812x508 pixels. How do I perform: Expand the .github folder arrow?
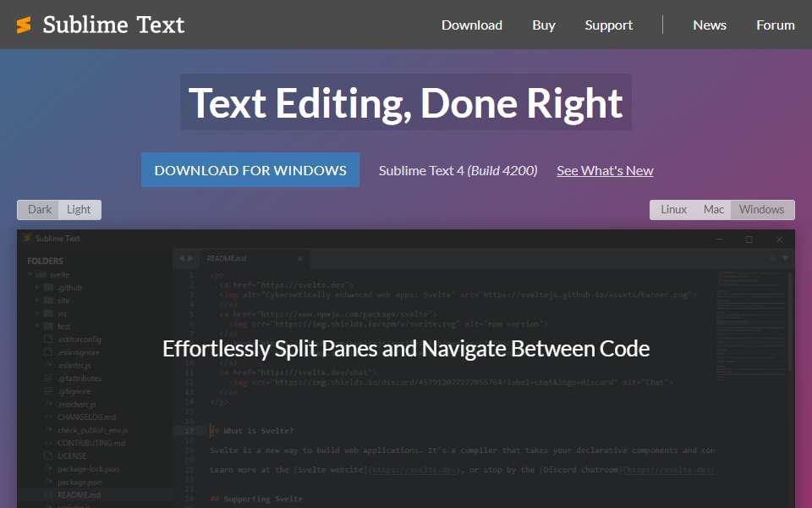pos(37,287)
